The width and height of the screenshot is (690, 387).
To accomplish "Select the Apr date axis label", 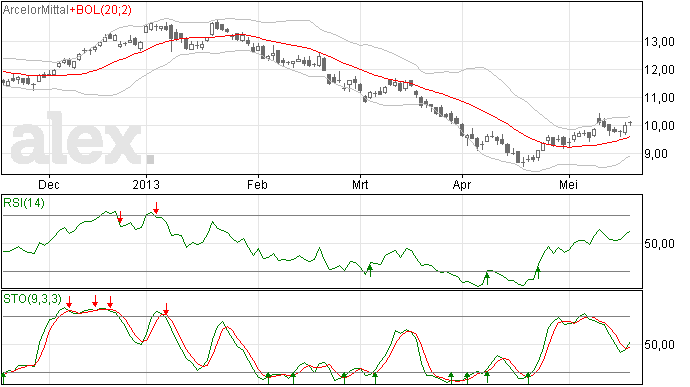I will coord(462,184).
